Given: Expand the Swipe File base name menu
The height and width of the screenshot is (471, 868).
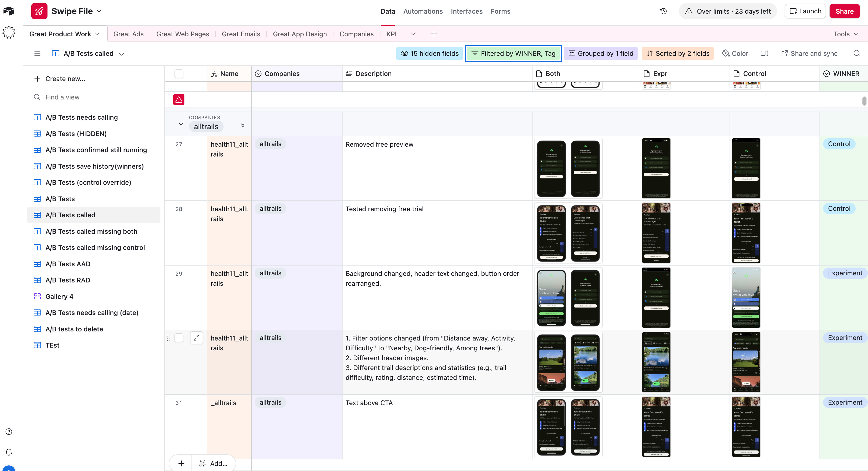Looking at the screenshot, I should coord(99,11).
